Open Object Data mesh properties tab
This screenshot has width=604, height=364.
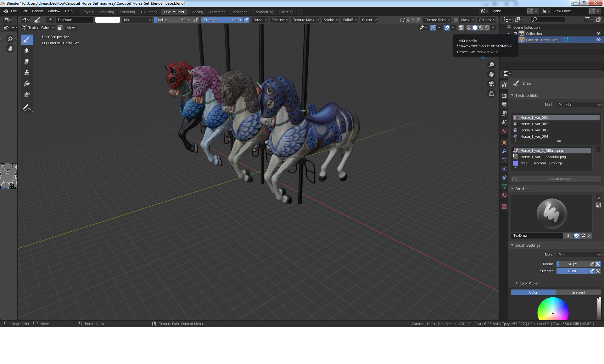(x=504, y=186)
